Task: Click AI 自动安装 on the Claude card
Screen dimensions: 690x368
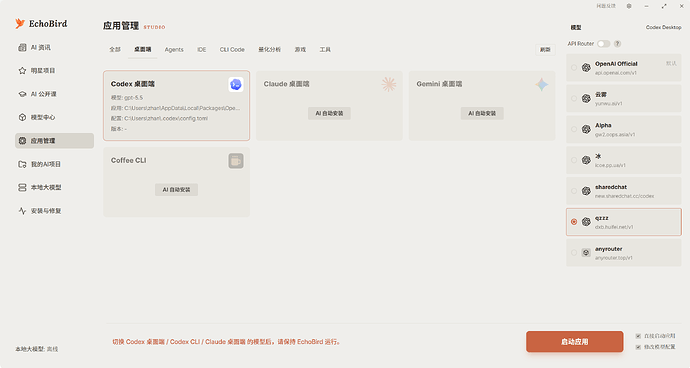Action: [x=329, y=113]
